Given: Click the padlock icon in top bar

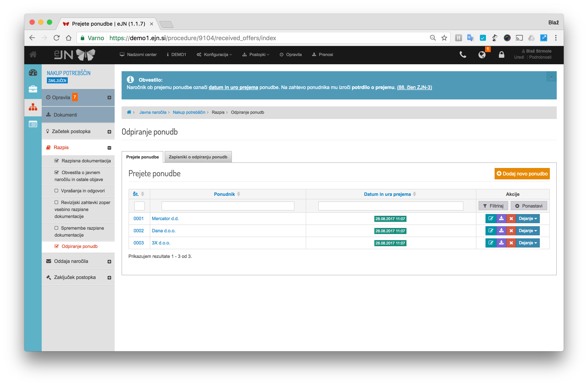Looking at the screenshot, I should point(501,54).
